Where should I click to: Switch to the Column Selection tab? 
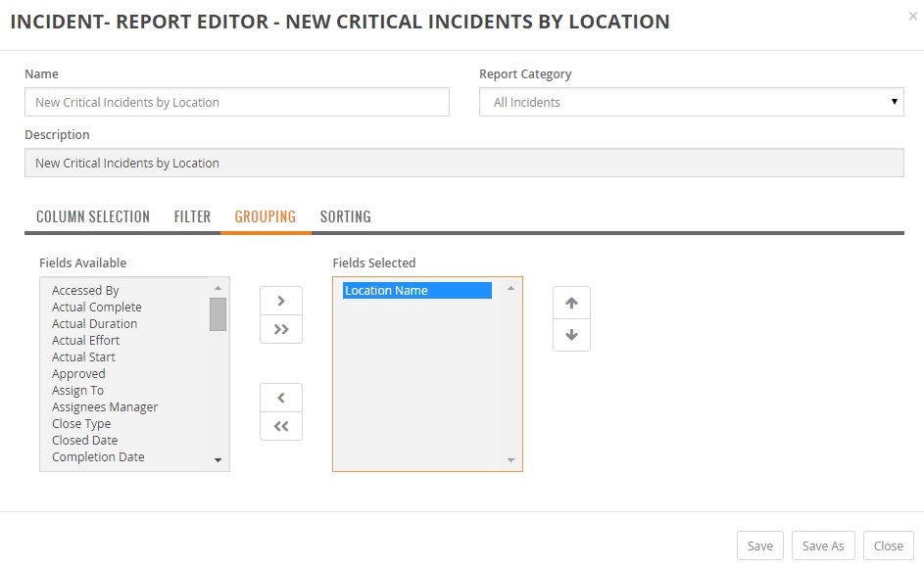[x=93, y=216]
